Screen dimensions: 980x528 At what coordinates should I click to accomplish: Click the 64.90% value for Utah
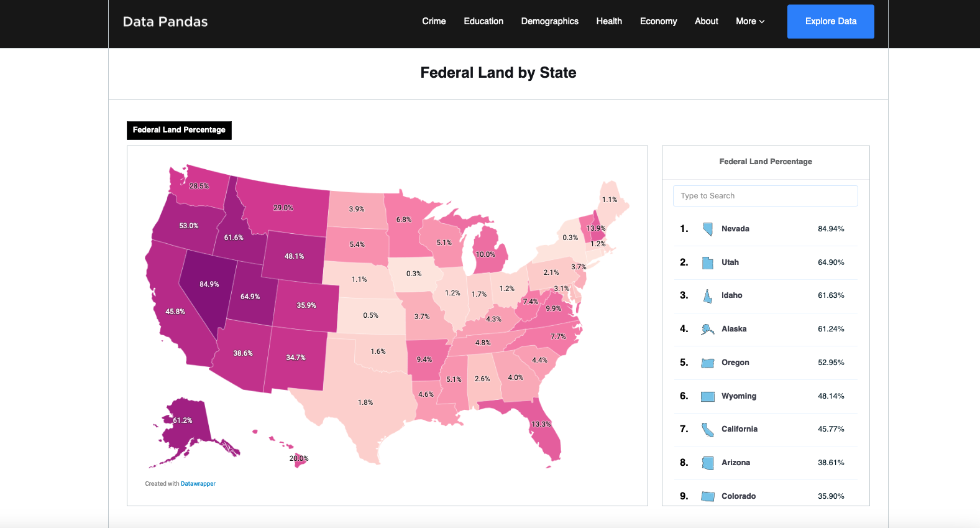pos(831,262)
